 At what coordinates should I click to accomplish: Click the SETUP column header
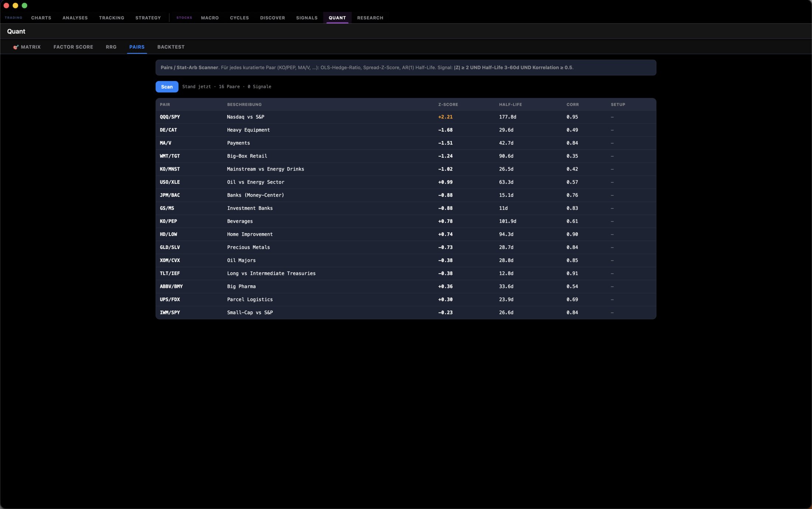point(618,105)
